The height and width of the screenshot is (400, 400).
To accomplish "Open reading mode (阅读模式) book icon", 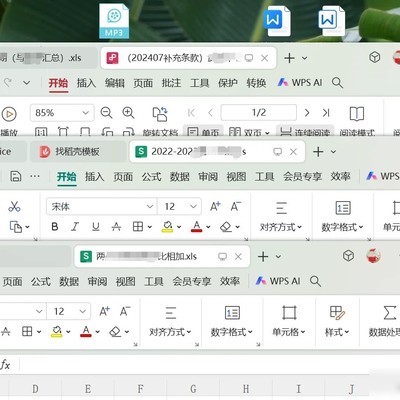I will coord(357,114).
